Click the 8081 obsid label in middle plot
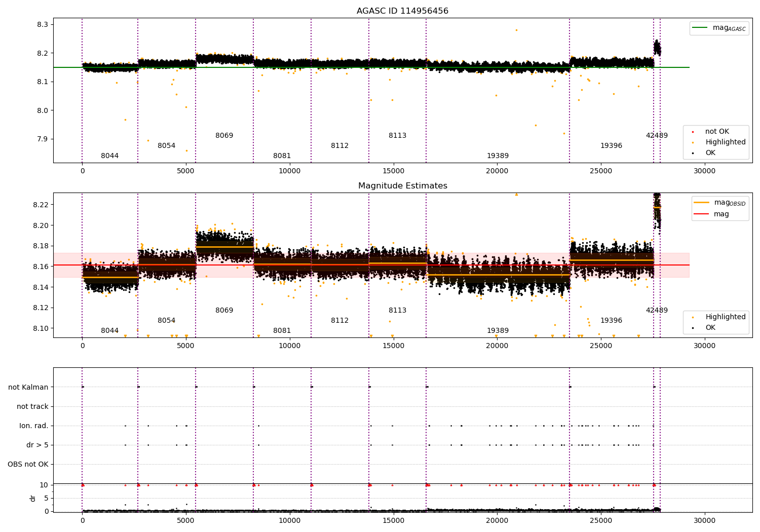Screen dimensions: 760x532 282,331
